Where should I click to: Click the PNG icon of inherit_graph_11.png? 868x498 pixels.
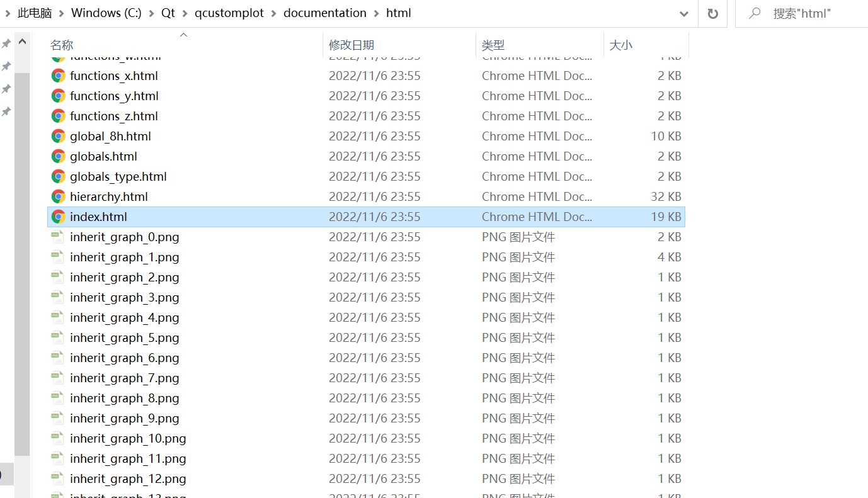[x=58, y=458]
